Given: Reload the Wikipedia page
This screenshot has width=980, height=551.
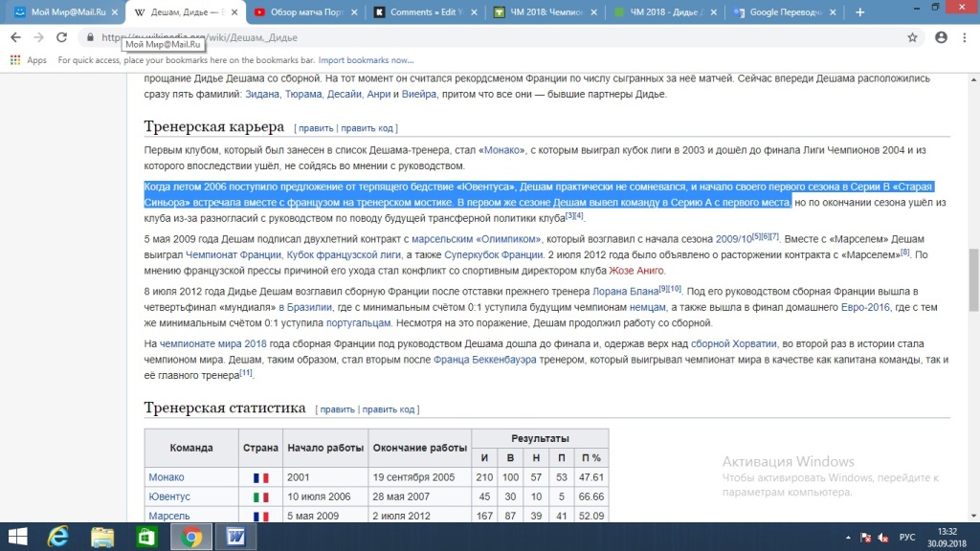Looking at the screenshot, I should coord(61,37).
